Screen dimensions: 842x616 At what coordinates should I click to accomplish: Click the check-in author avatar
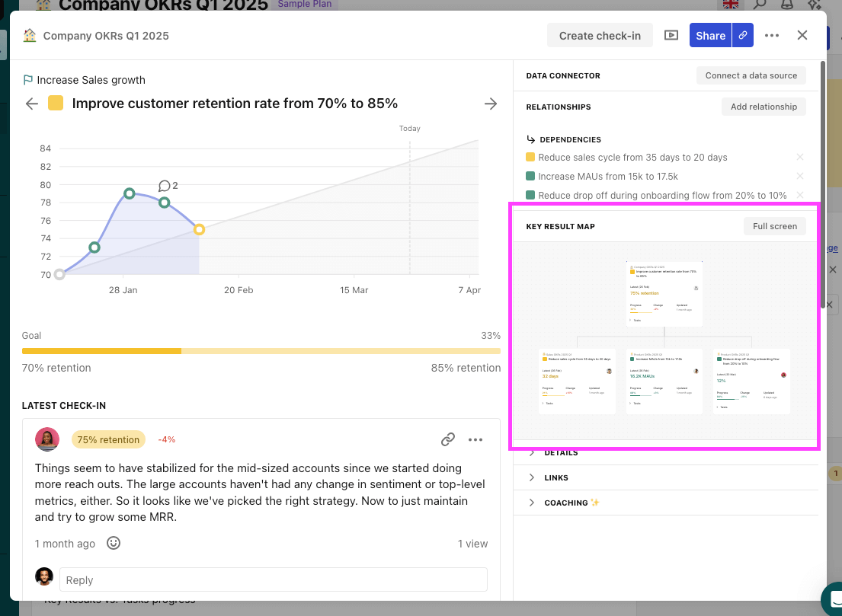pyautogui.click(x=47, y=439)
